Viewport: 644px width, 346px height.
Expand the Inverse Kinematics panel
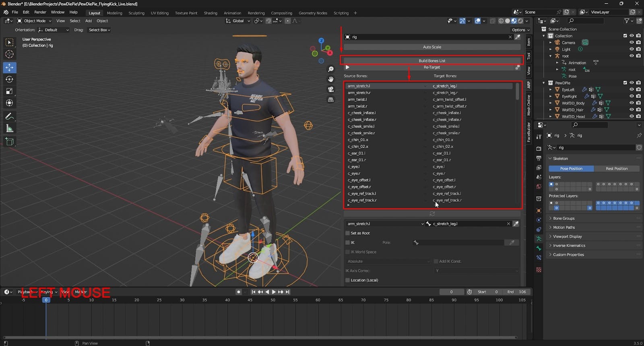tap(569, 245)
